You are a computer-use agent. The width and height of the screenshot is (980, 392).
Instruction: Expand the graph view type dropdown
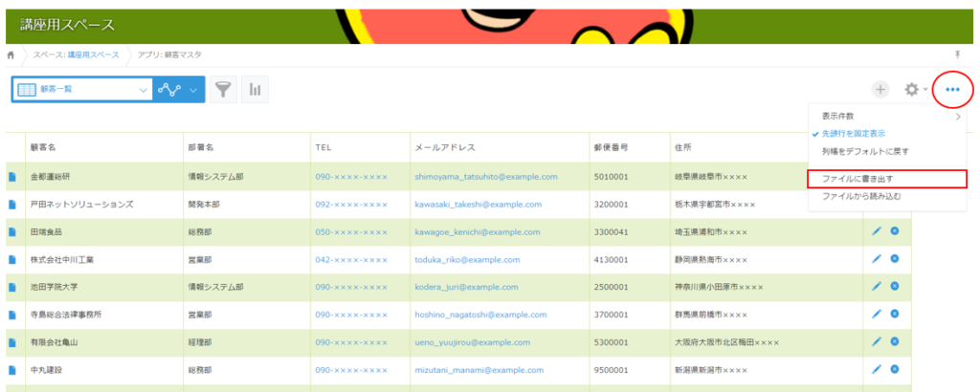194,89
